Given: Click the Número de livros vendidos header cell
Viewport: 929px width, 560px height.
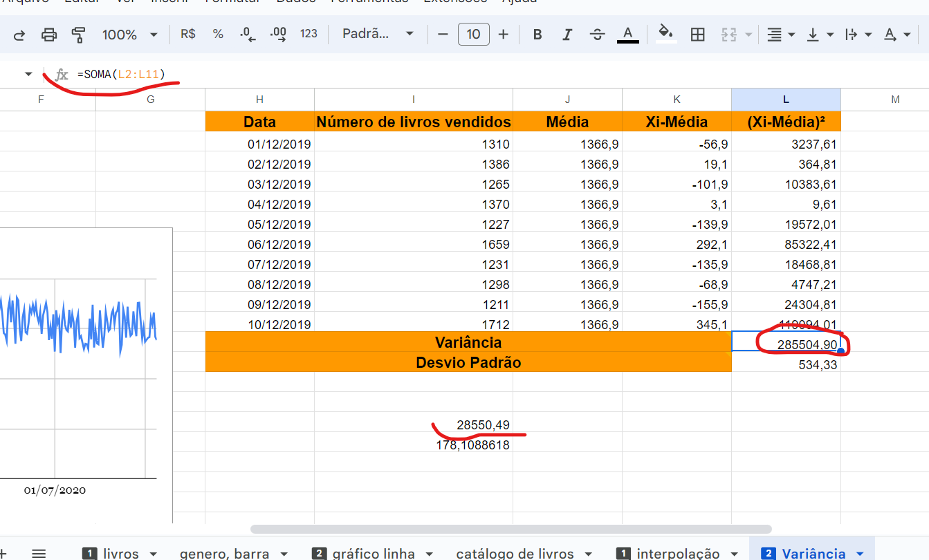Looking at the screenshot, I should click(414, 122).
